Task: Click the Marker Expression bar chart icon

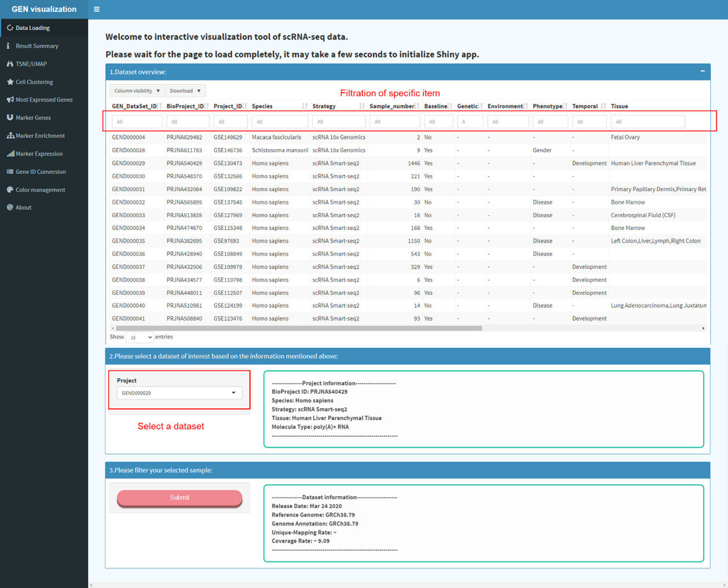Action: (x=10, y=154)
